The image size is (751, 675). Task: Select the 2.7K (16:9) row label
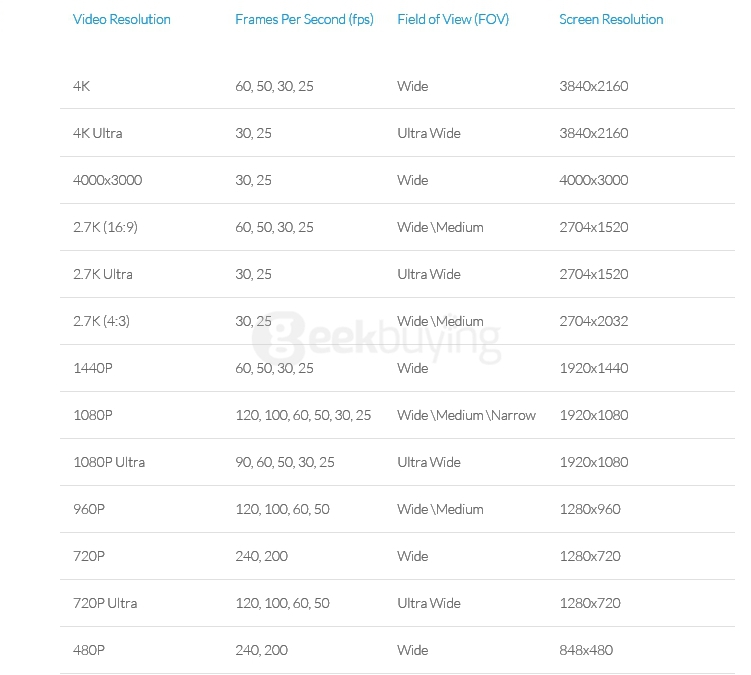(105, 227)
